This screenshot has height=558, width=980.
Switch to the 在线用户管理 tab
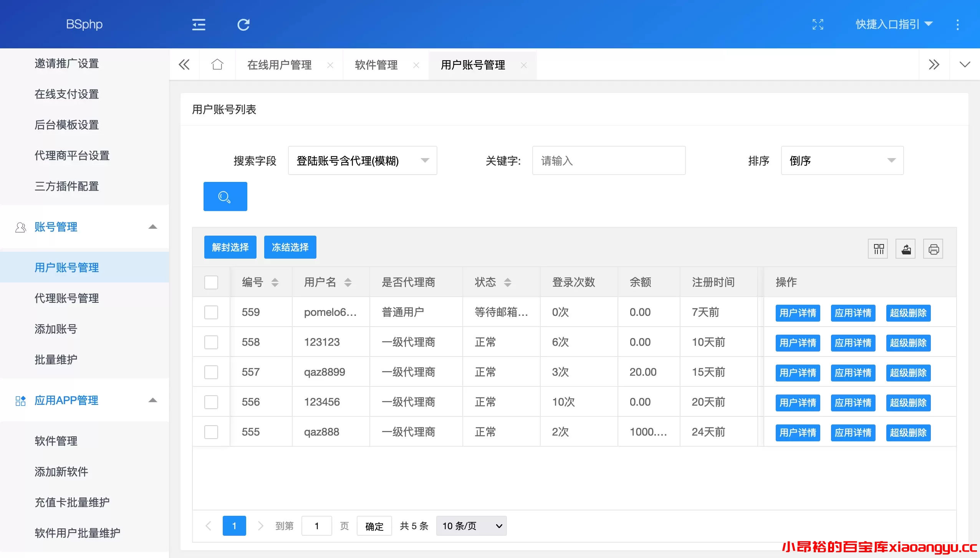pos(280,65)
